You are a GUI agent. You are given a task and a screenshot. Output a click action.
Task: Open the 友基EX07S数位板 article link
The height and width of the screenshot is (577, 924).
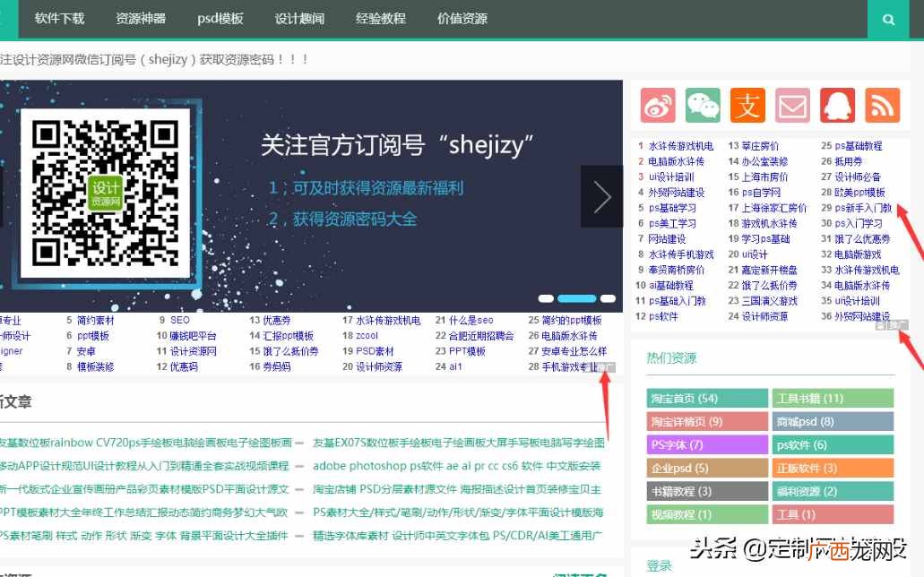click(x=459, y=442)
